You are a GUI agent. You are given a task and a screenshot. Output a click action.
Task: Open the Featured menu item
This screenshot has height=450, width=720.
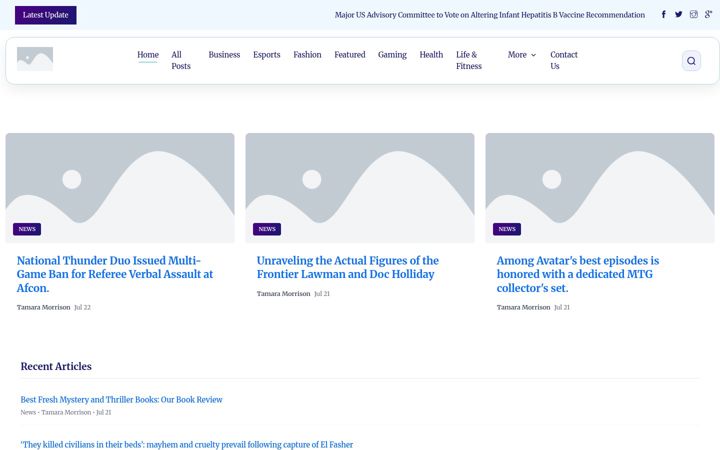[349, 55]
